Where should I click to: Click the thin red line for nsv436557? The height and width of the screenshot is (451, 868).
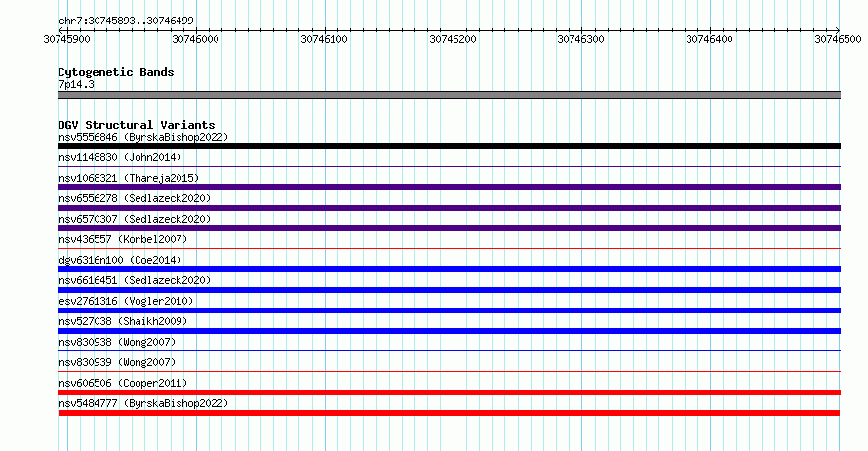coord(449,248)
